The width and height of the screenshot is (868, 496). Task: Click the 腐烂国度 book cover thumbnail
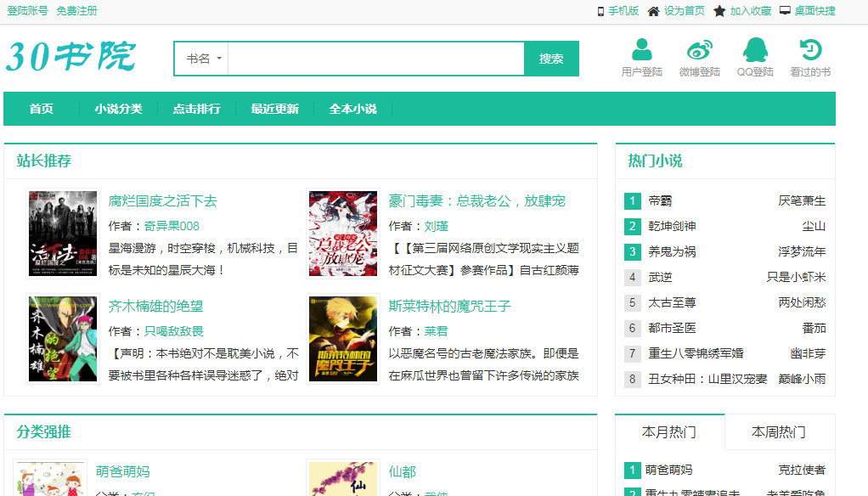tap(63, 233)
